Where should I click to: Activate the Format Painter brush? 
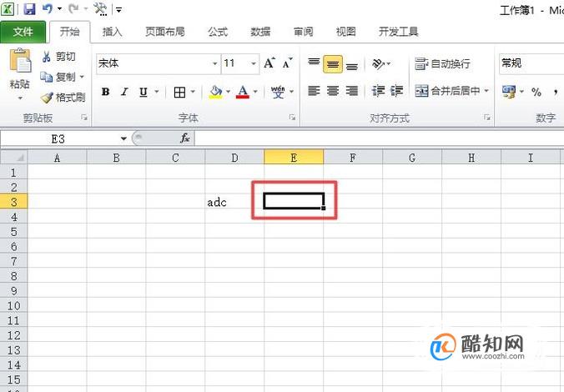[x=47, y=98]
